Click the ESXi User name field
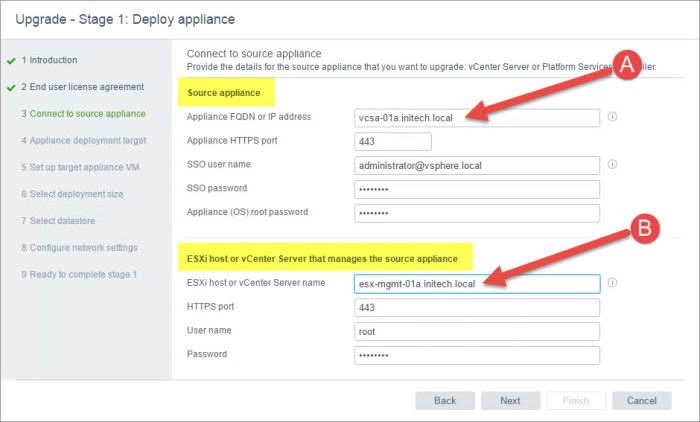 tap(477, 332)
